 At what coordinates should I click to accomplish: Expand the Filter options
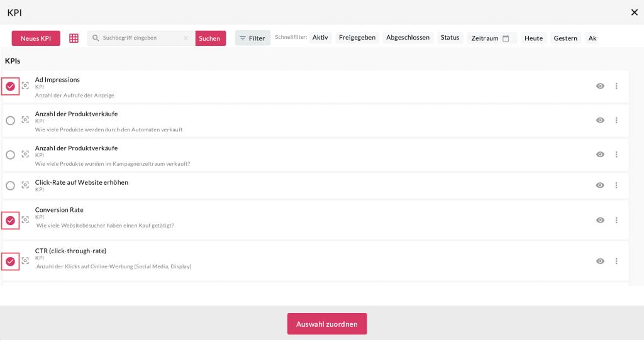pos(252,38)
